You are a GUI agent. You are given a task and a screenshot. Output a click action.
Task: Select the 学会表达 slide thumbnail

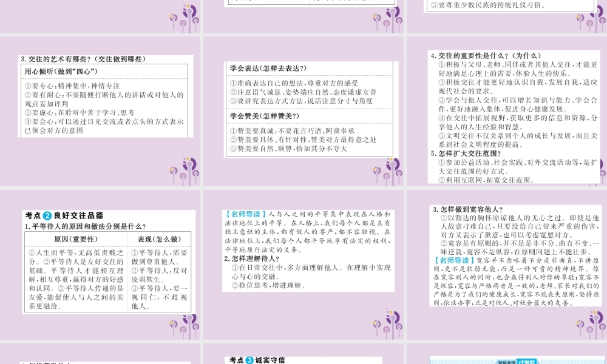pyautogui.click(x=303, y=112)
